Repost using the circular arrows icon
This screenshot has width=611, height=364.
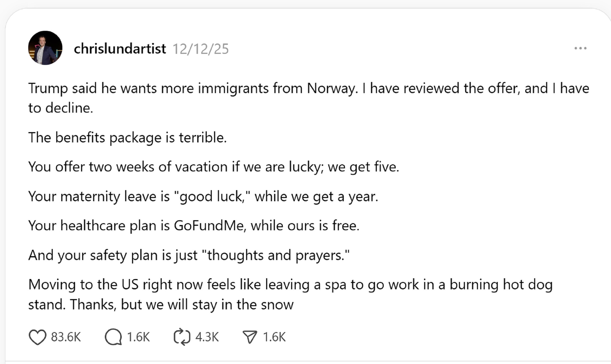tap(182, 337)
